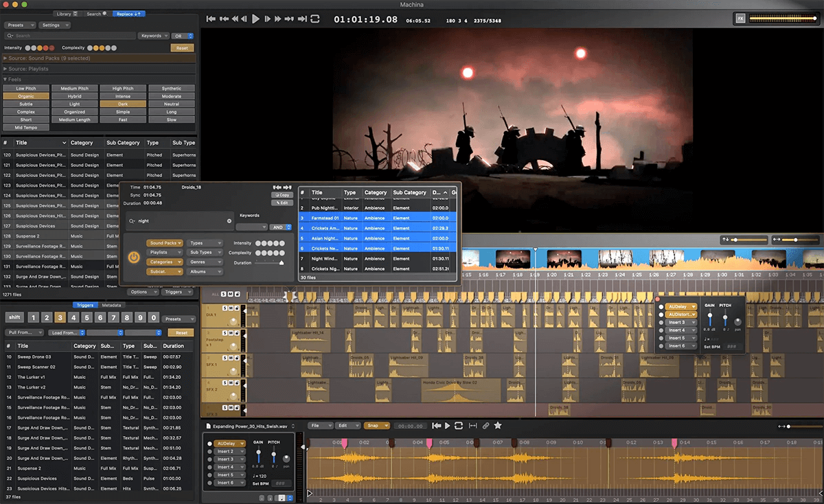
Task: Mute the DIA 1 track
Action: click(229, 308)
